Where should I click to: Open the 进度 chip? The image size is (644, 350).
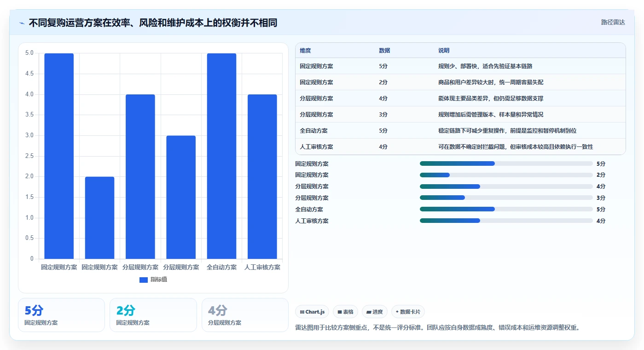[x=375, y=312]
